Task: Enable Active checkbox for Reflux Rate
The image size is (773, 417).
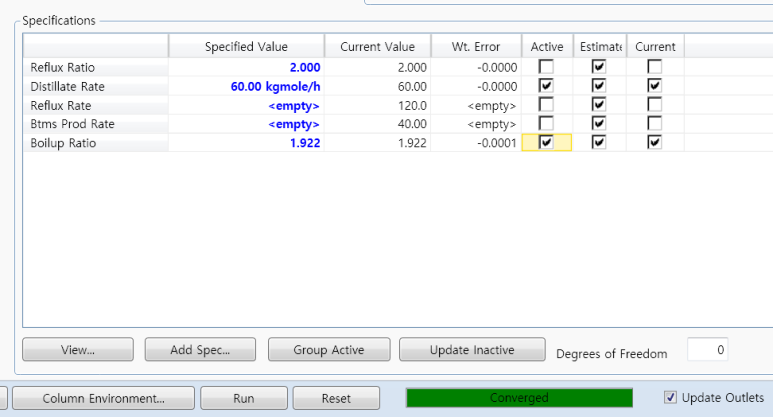Action: pos(546,104)
